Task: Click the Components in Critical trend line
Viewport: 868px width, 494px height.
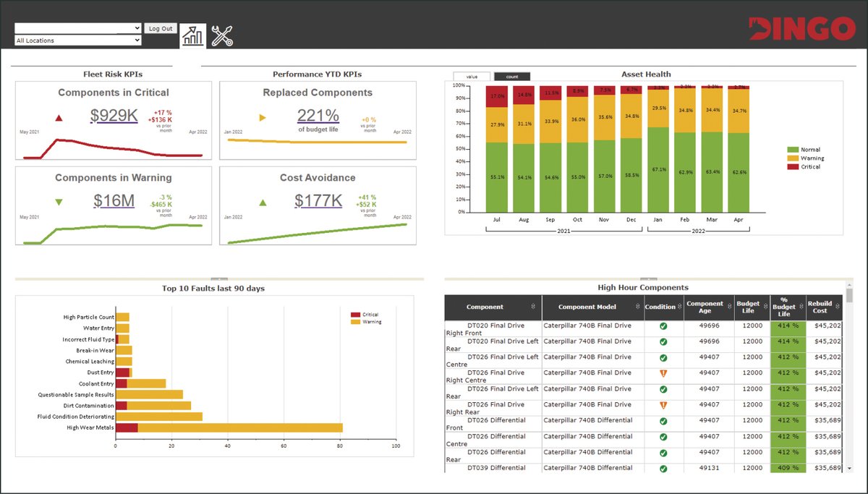Action: (x=113, y=148)
